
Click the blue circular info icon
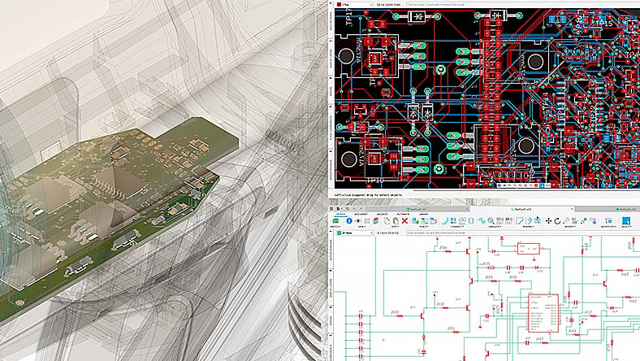pos(349,221)
